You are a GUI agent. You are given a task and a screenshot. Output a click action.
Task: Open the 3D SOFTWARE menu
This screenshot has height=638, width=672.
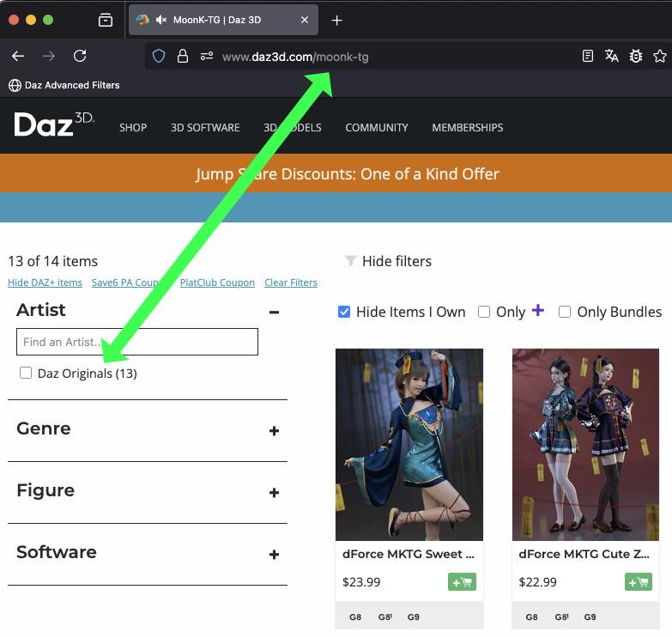click(x=205, y=128)
